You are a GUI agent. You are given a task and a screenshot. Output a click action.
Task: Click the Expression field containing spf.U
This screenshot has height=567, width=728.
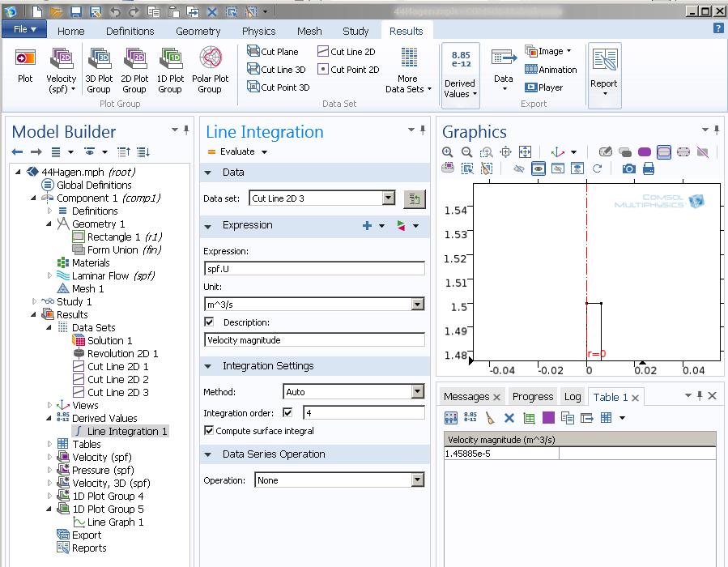(314, 269)
